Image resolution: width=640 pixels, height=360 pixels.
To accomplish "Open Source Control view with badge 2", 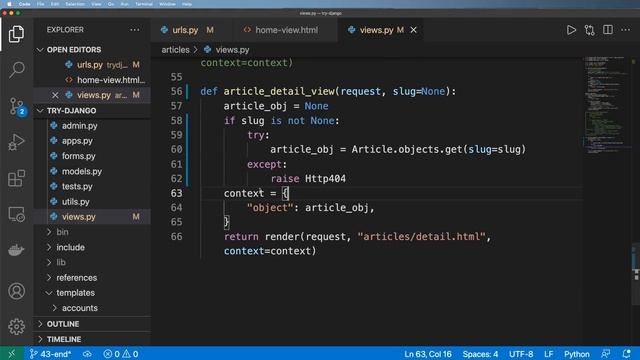I will [x=17, y=106].
